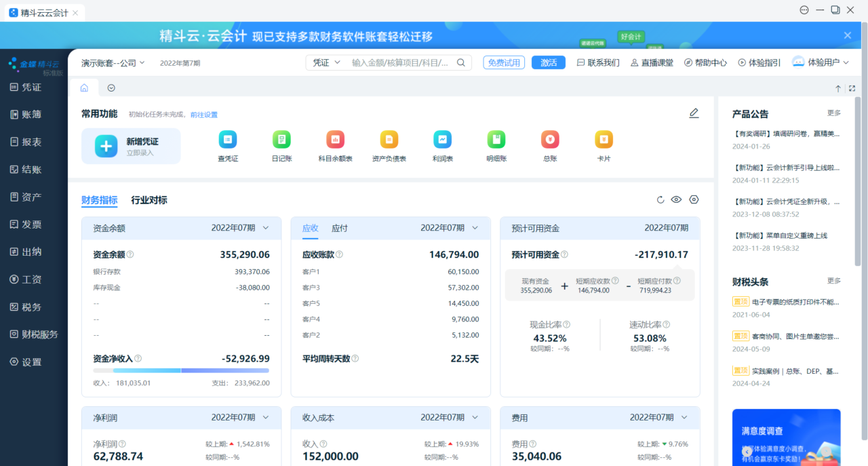Viewport: 868px width, 466px height.
Task: Select the 应收 tab
Action: pyautogui.click(x=310, y=228)
